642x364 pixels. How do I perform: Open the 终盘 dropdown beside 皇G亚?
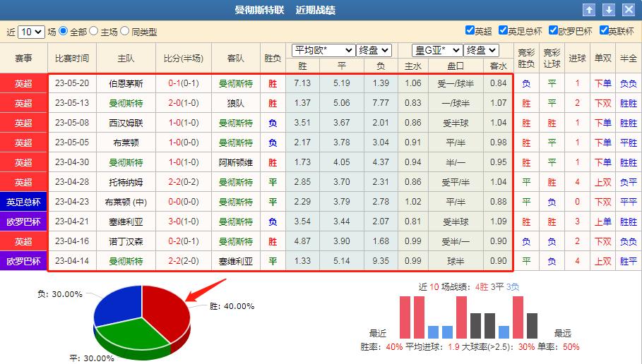pyautogui.click(x=481, y=50)
